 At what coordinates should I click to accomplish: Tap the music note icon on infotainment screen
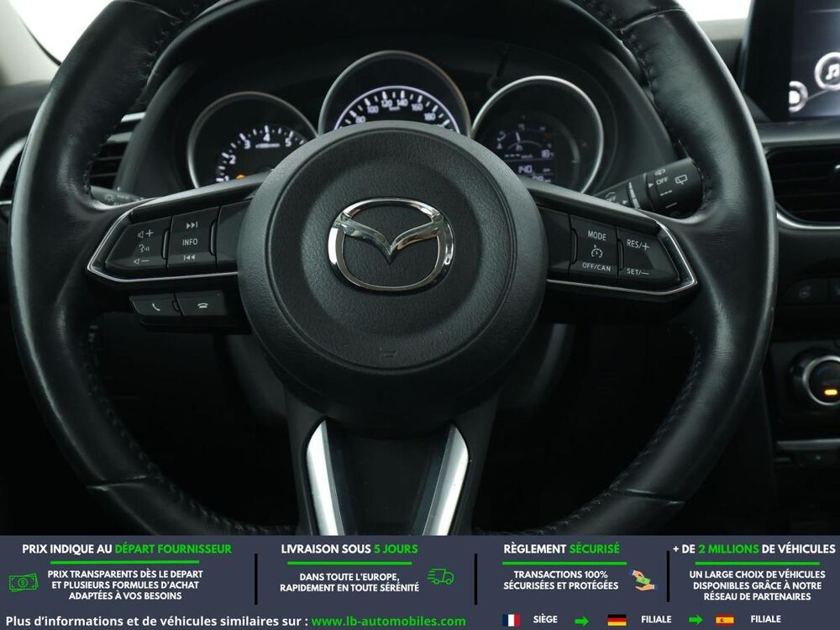coord(830,71)
